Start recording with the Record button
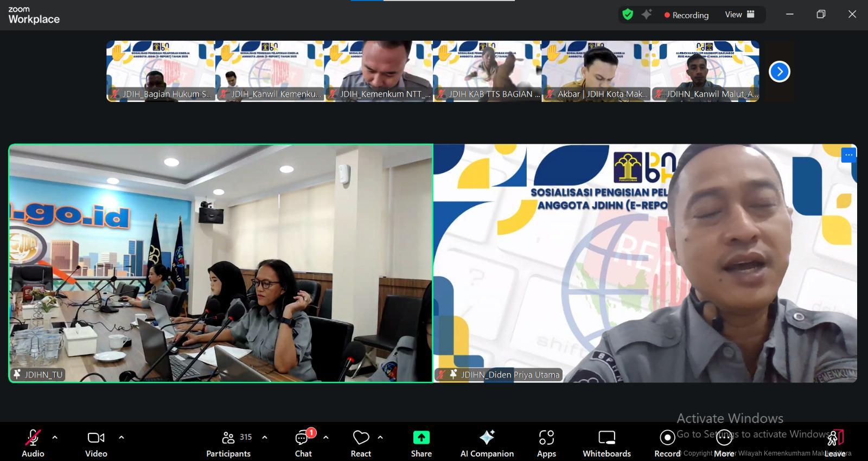The image size is (868, 461). coord(667,443)
